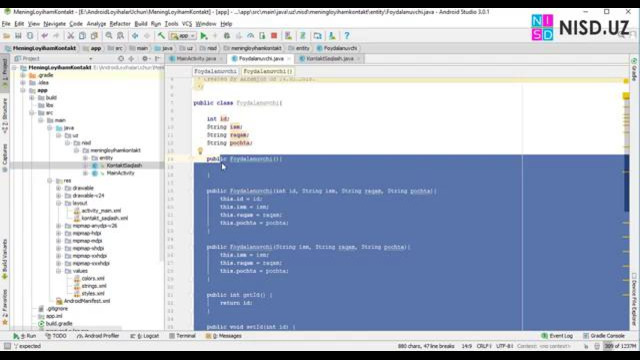Screen dimensions: 640x360
Task: Select MainActivity in project tree
Action: [120, 173]
